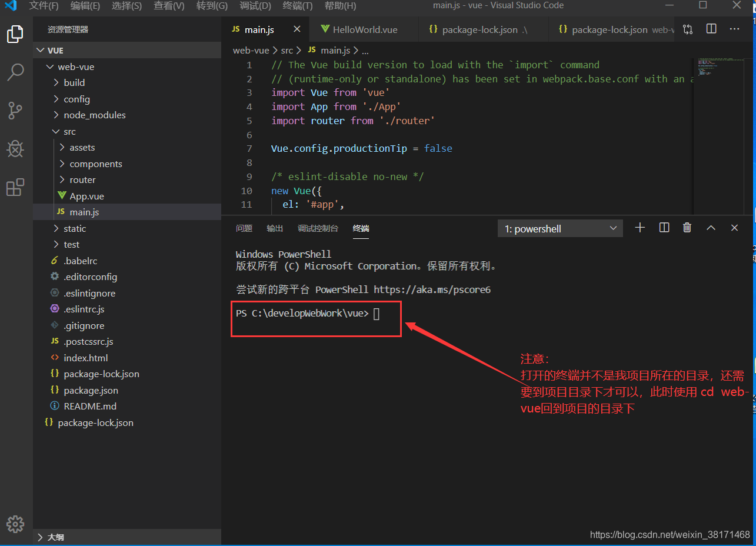The height and width of the screenshot is (546, 756).
Task: Open the Explorer view in activity bar
Action: [x=15, y=34]
